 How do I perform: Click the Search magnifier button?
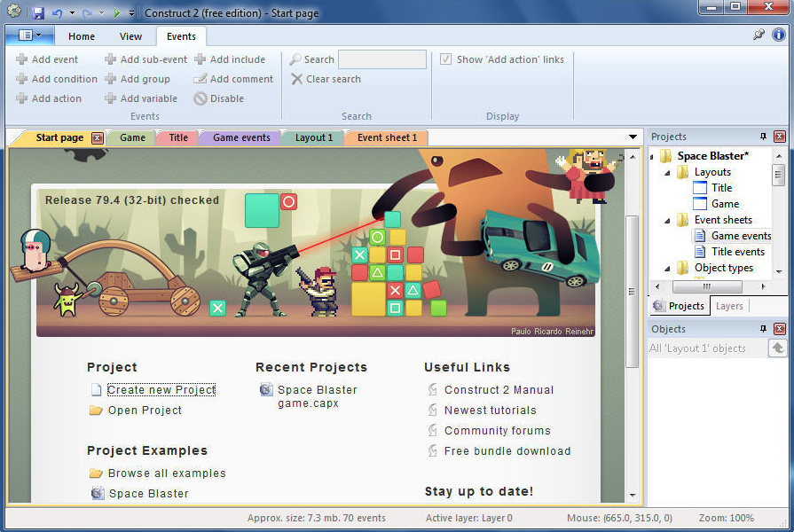312,59
